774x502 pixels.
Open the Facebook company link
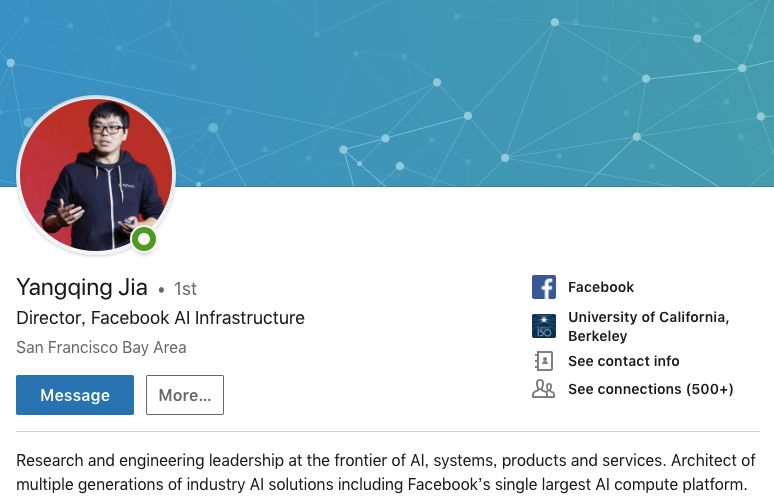tap(601, 287)
